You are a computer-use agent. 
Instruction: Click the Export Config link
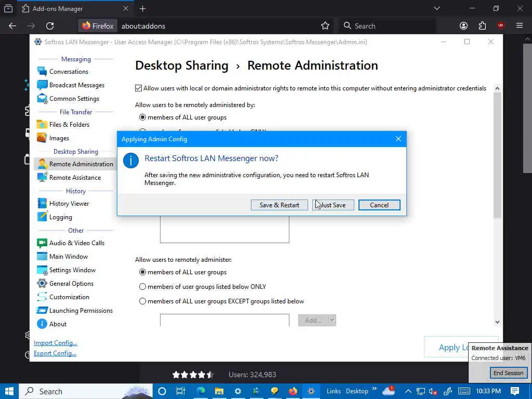pyautogui.click(x=55, y=353)
